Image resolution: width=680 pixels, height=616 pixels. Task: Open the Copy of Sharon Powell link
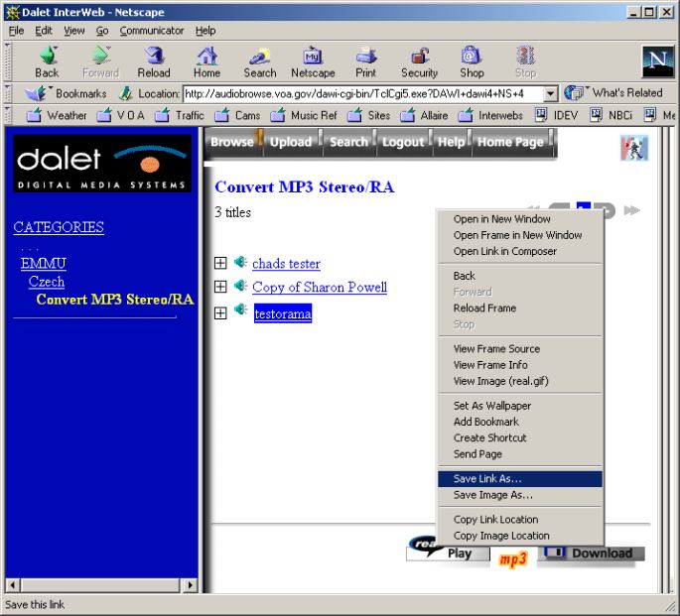pos(320,287)
